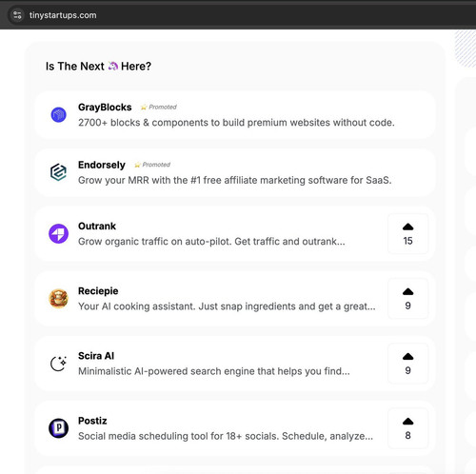This screenshot has height=474, width=476.
Task: Click the Outrank purple logo icon
Action: coord(58,233)
